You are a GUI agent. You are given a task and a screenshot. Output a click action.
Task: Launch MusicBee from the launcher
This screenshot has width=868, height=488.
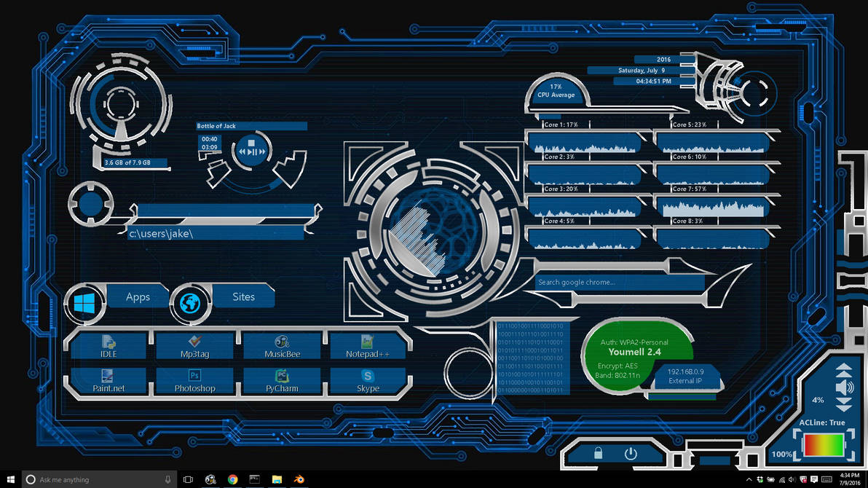point(282,345)
